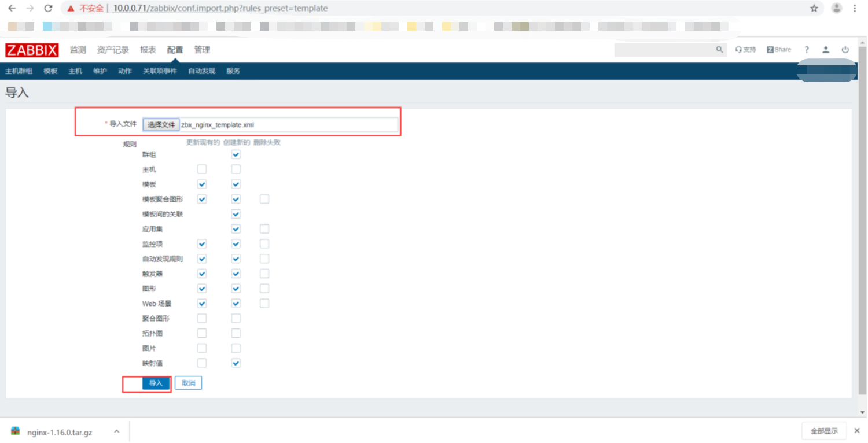Screen dimensions: 868x443
Task: Click the browser address bar URL
Action: [220, 9]
